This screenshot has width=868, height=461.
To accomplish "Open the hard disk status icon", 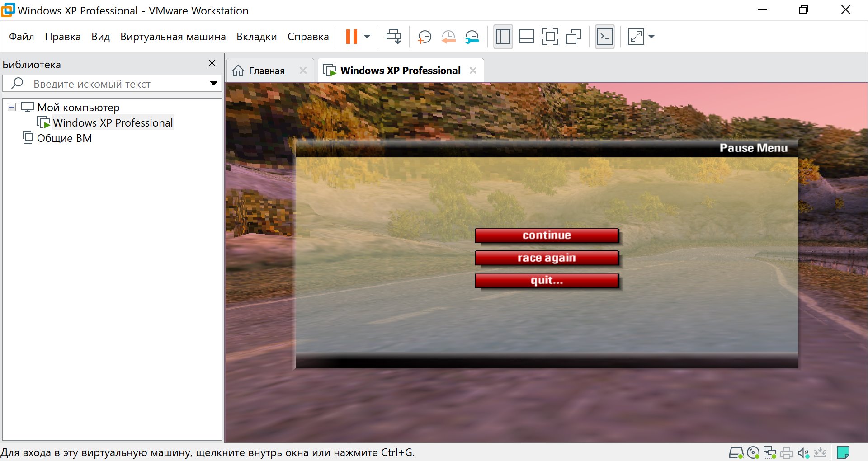I will [736, 452].
